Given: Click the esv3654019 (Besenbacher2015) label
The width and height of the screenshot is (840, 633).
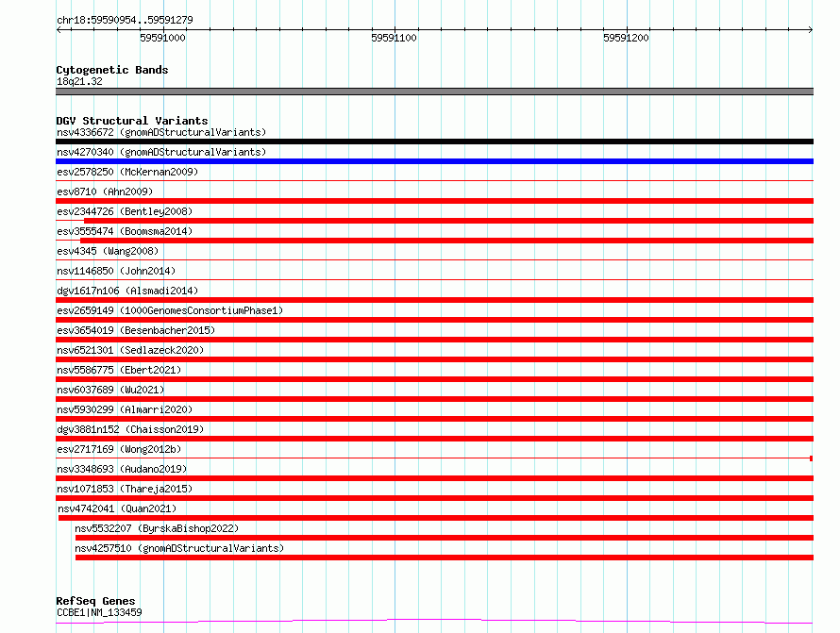Looking at the screenshot, I should click(136, 330).
